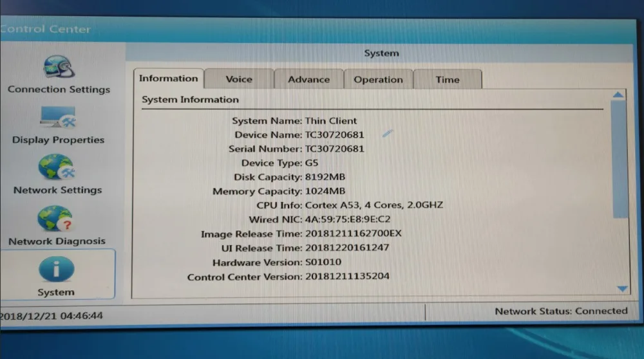The image size is (644, 359).
Task: Switch to the Time tab
Action: pos(448,80)
